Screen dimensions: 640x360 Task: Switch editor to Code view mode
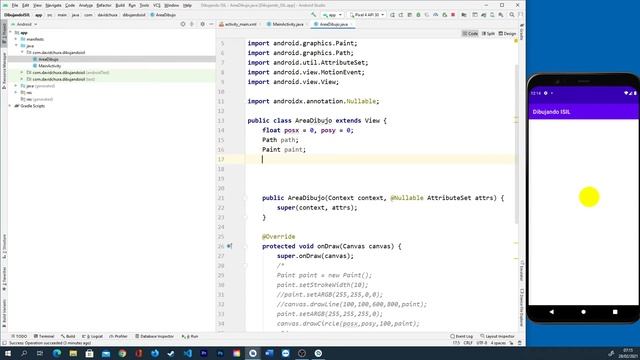[470, 33]
